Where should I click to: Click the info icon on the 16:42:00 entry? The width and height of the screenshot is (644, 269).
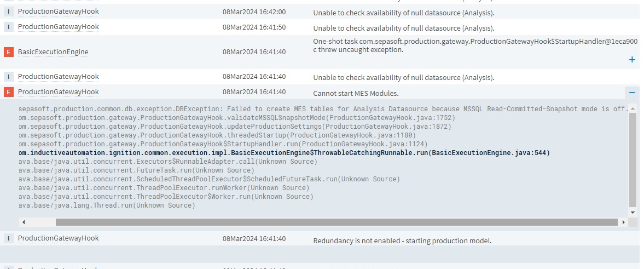(x=8, y=12)
